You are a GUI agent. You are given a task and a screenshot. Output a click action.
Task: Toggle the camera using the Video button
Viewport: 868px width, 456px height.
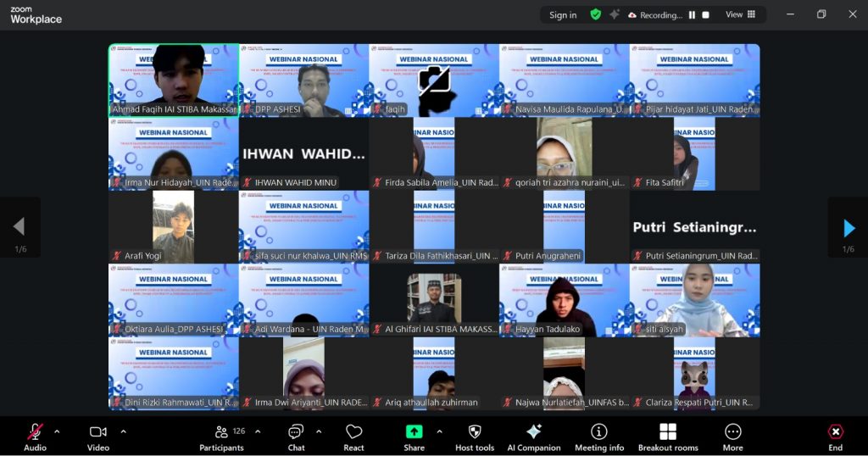[x=98, y=436]
